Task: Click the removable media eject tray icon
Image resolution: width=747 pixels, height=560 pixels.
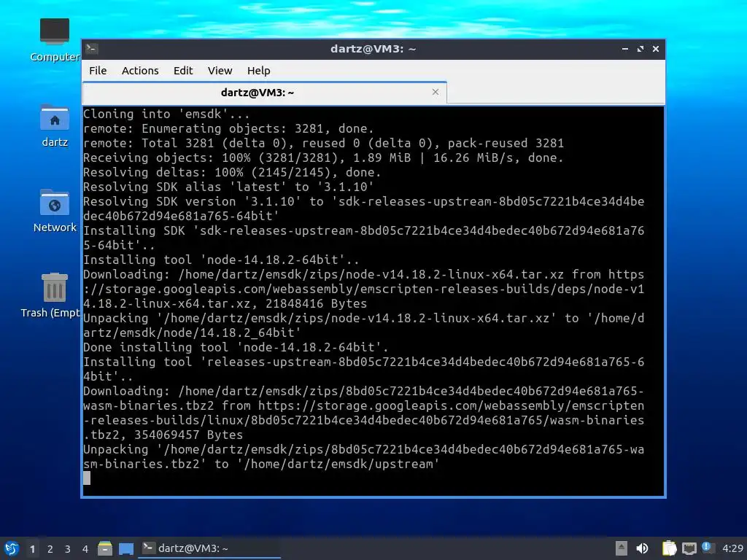Action: (622, 548)
